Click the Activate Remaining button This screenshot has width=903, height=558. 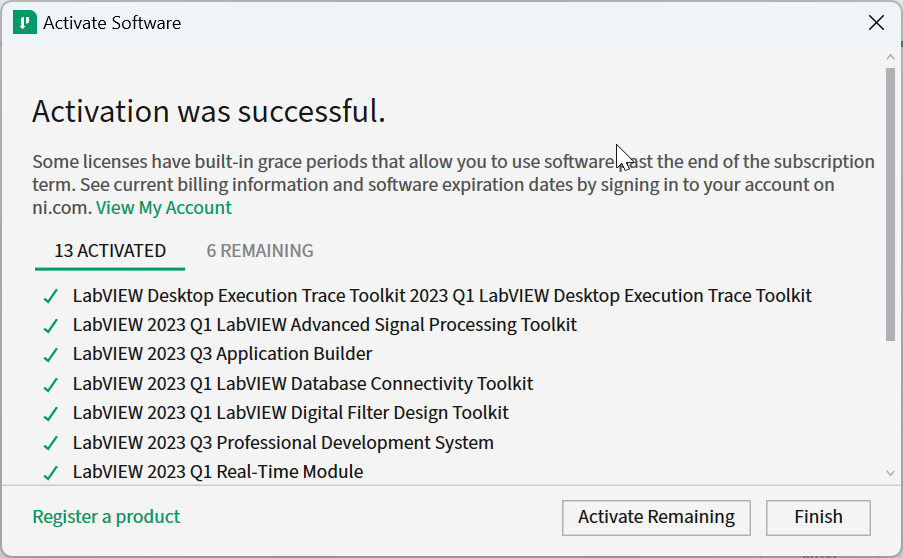click(656, 517)
